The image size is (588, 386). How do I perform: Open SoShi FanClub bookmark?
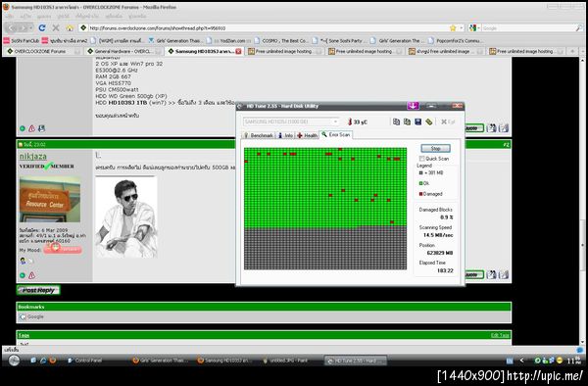click(x=22, y=40)
